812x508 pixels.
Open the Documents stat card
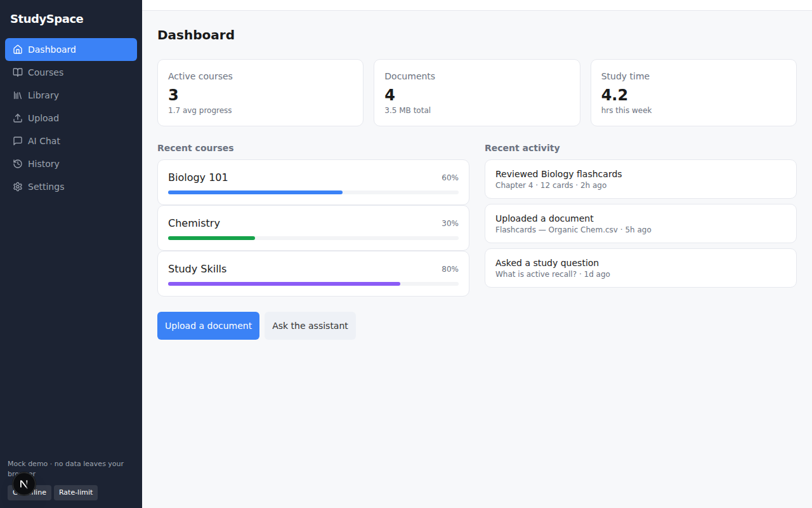(x=477, y=93)
